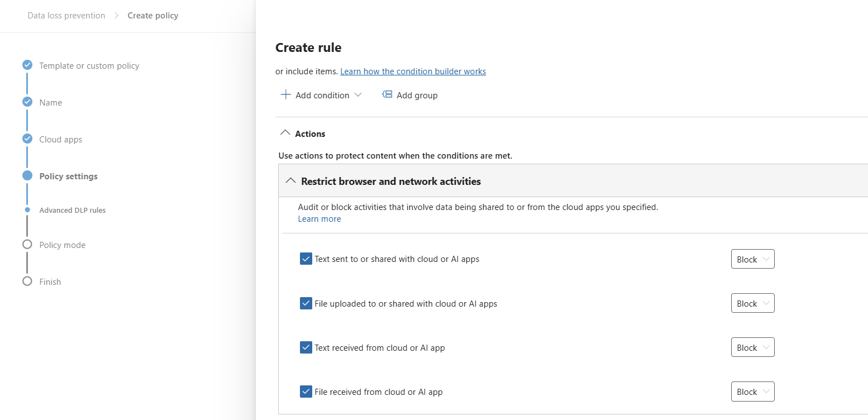
Task: Select the Policy settings step
Action: (68, 176)
